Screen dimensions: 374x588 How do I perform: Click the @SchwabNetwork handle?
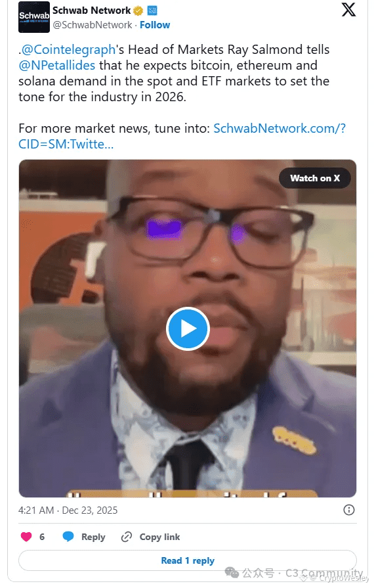tap(92, 25)
